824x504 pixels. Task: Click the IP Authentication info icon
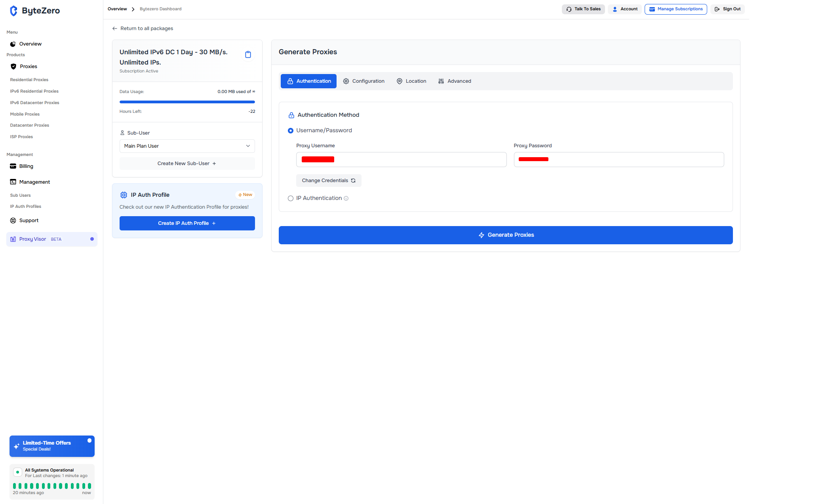(346, 198)
